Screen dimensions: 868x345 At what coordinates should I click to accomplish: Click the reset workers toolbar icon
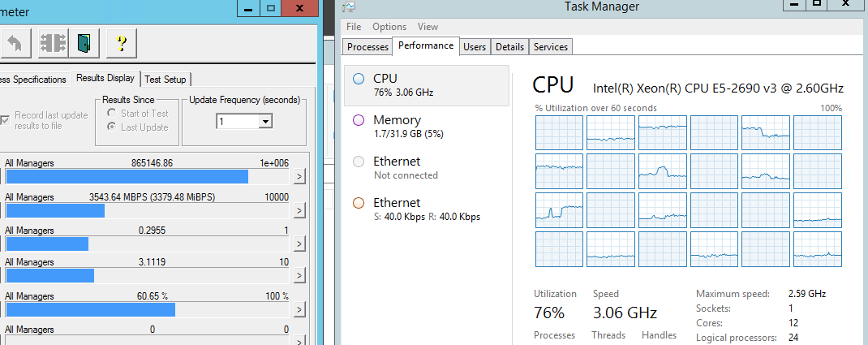click(53, 42)
